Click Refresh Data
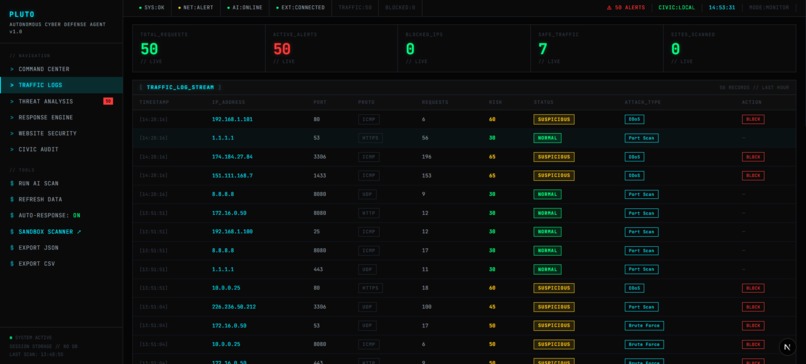The width and height of the screenshot is (806, 364). tap(61, 199)
